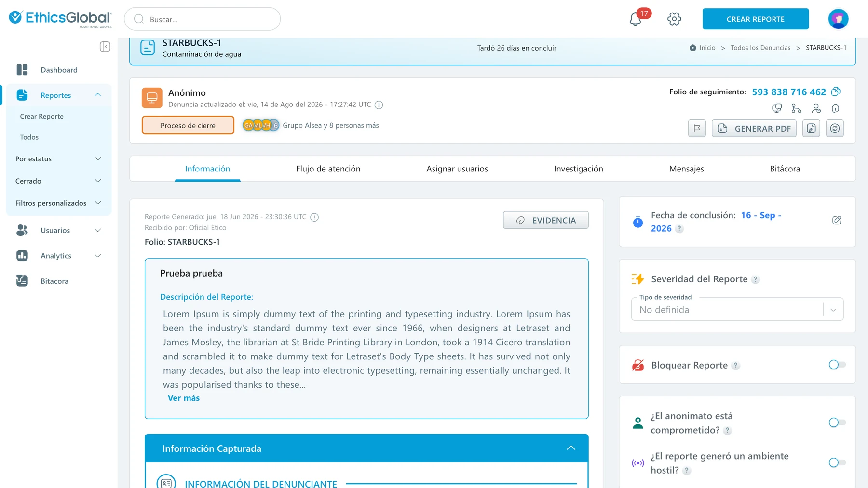This screenshot has height=488, width=868.
Task: Expand Filtros personalizados submenu
Action: pos(98,203)
